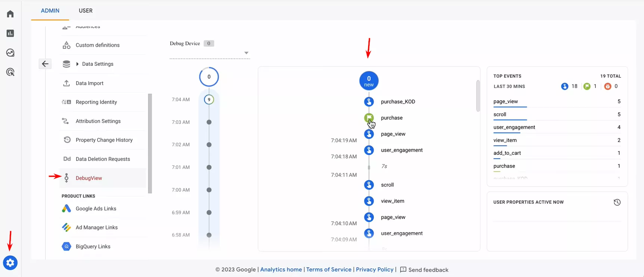Click the view_item event icon in stream
Viewport: 644px width, 277px height.
click(x=369, y=201)
